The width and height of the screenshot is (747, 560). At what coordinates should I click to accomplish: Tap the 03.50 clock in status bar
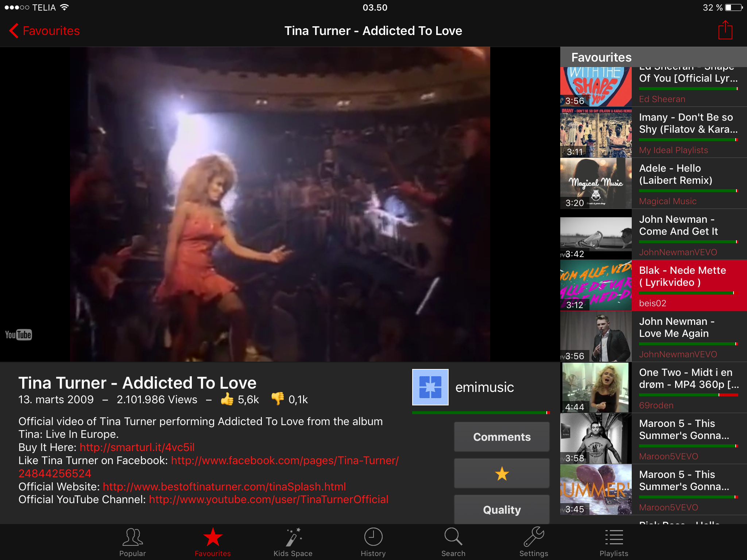[x=375, y=7]
